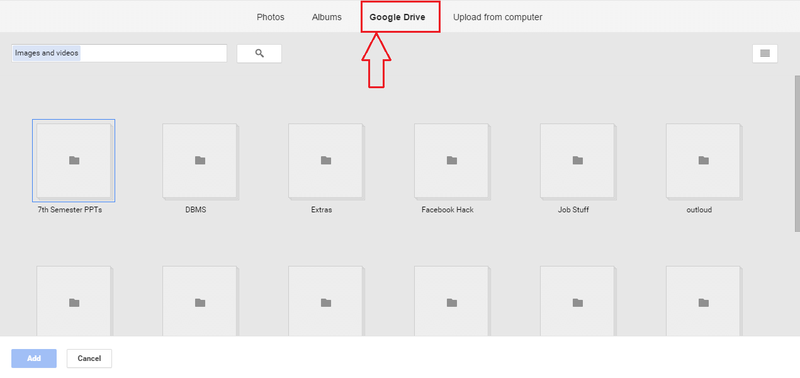Select the Google Drive tab
Viewport: 800px width, 378px height.
(x=397, y=17)
